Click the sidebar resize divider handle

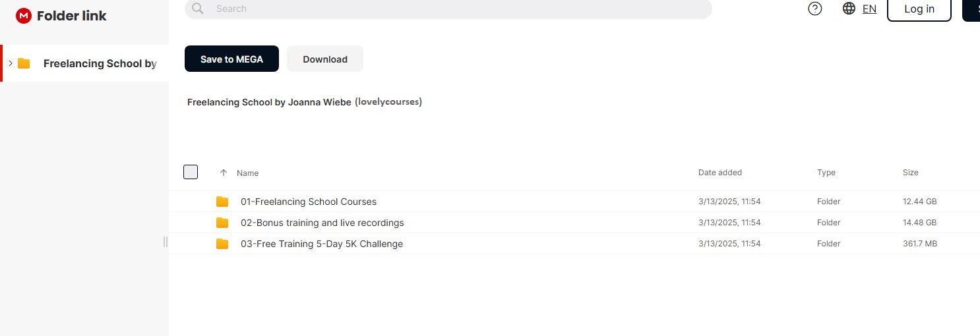pyautogui.click(x=166, y=242)
